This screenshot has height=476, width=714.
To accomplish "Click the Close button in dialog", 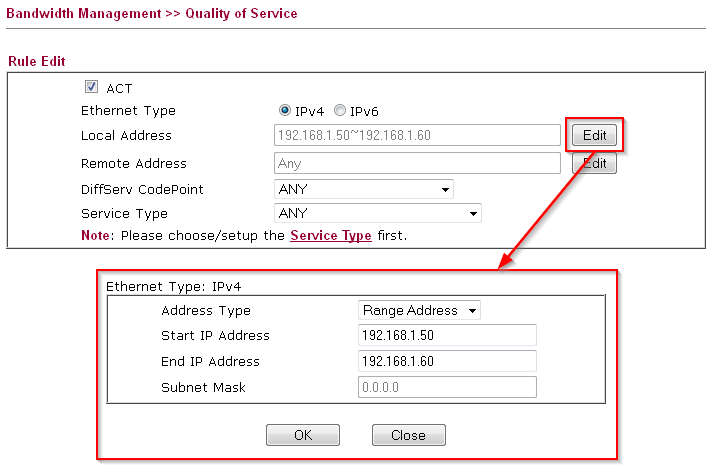I will 408,435.
